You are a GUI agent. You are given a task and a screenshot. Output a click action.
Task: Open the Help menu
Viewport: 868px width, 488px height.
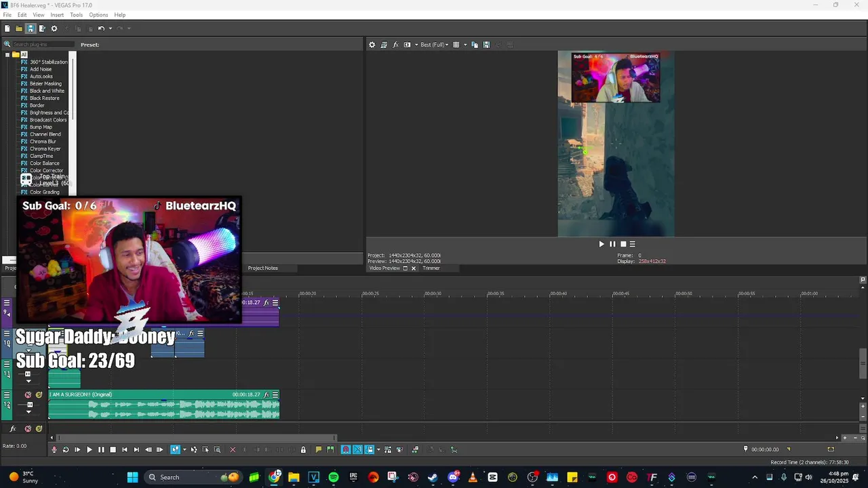[x=120, y=15]
